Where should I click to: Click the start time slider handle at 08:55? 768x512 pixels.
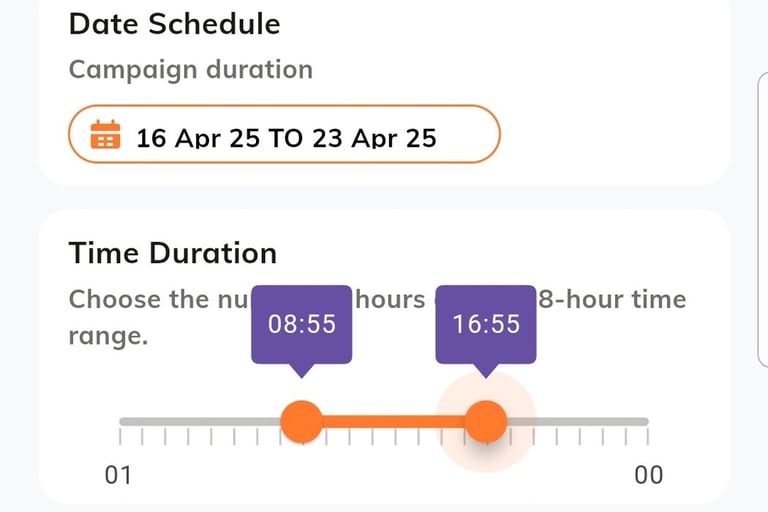[x=301, y=421]
